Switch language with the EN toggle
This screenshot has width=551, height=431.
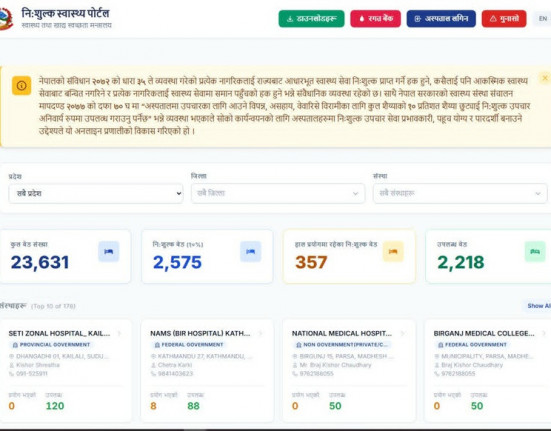543,19
